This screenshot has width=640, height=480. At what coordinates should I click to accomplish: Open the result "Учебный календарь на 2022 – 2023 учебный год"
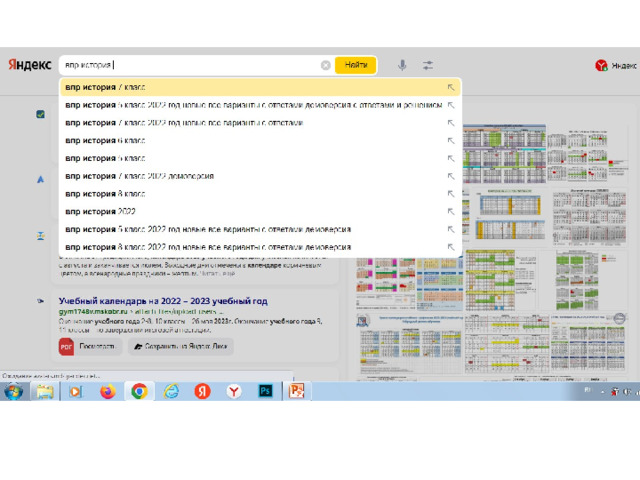pos(163,301)
